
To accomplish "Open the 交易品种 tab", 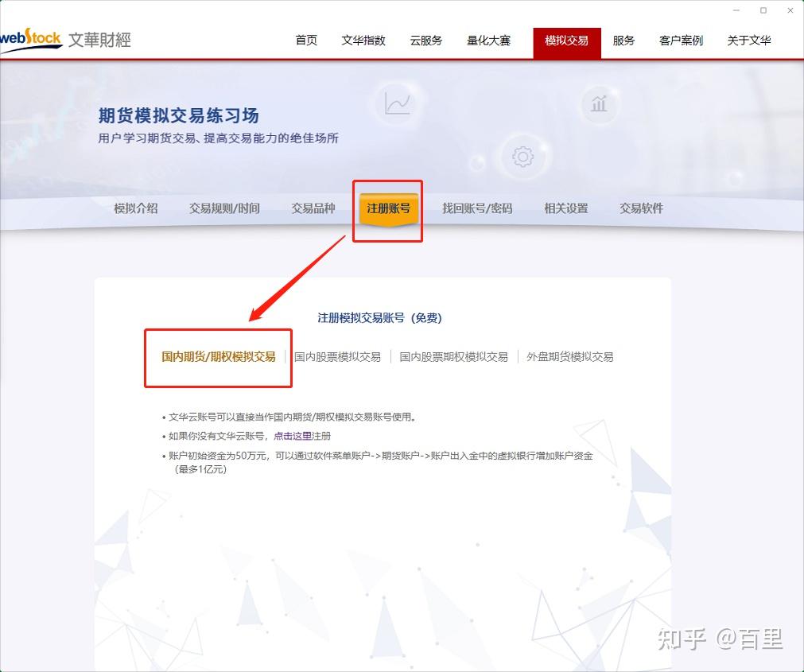I will click(313, 208).
